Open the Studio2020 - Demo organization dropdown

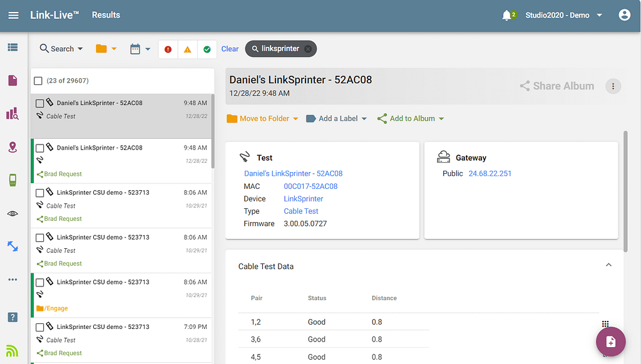point(563,15)
